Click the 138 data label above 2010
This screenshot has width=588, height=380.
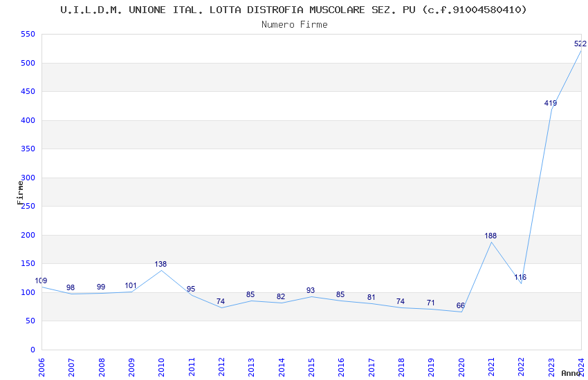160,264
